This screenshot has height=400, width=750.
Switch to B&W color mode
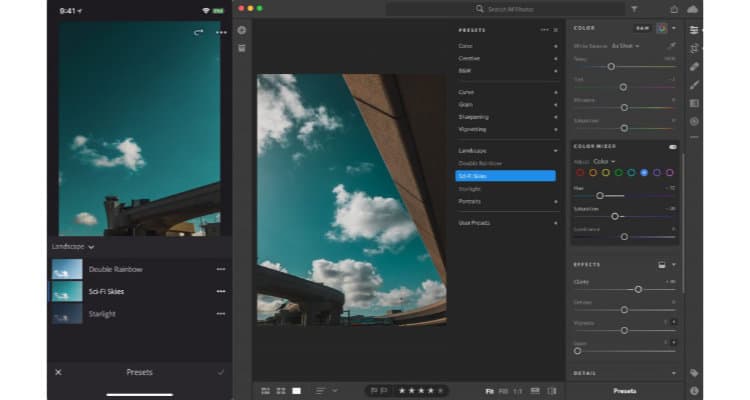point(642,28)
